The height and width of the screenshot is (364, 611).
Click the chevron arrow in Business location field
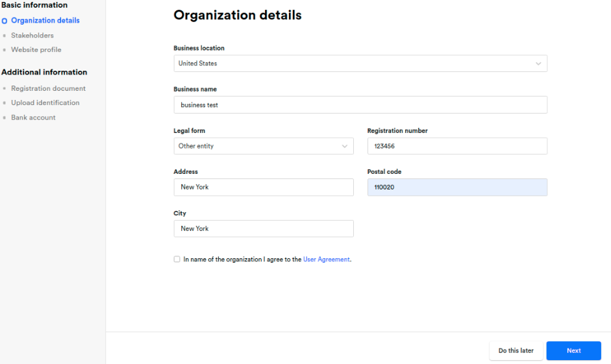coord(538,64)
